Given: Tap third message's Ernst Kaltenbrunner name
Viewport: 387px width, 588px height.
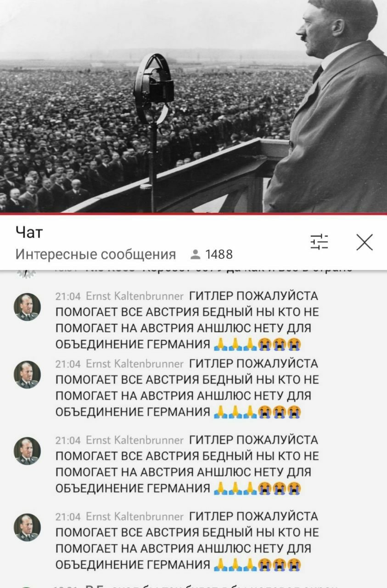Looking at the screenshot, I should [135, 440].
